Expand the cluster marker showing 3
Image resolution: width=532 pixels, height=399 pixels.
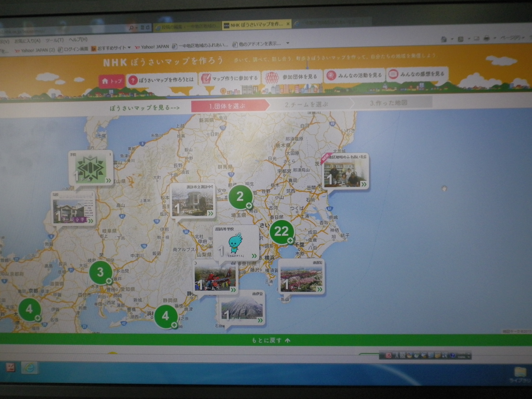(x=101, y=272)
